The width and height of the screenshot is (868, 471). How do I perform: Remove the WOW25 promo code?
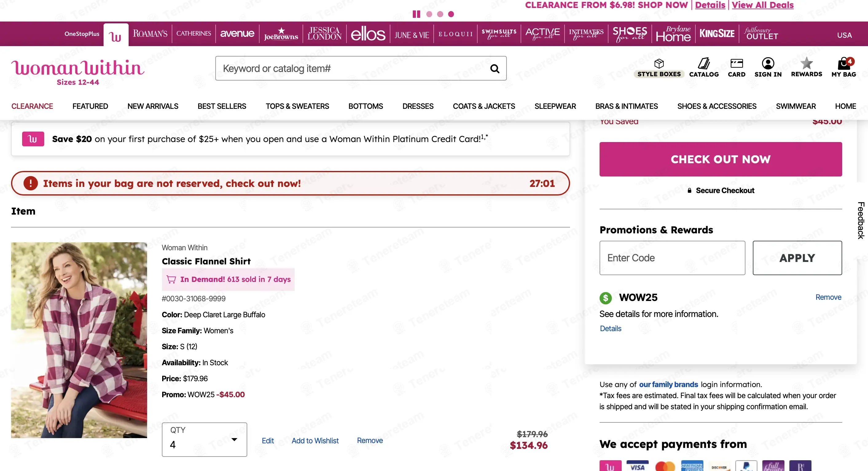(x=828, y=297)
